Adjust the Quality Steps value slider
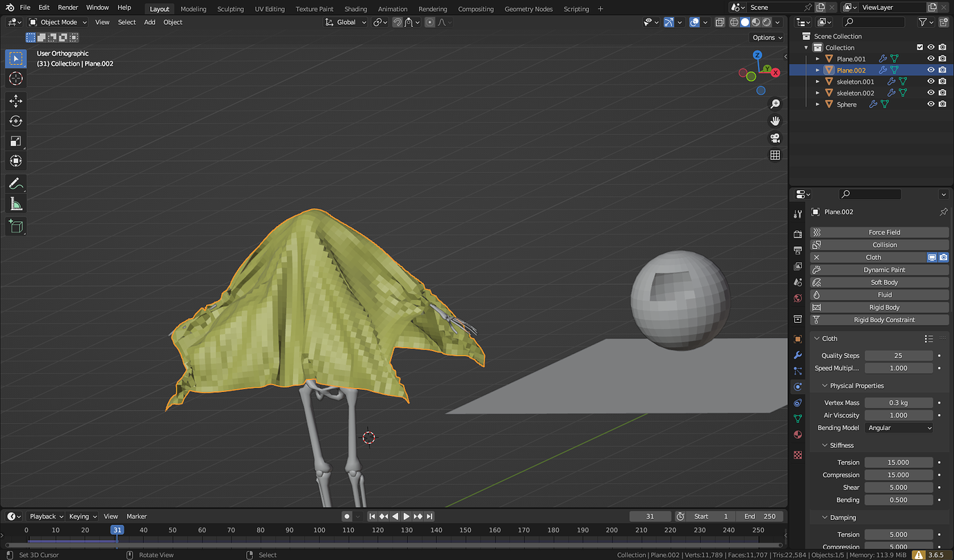Screen dimensions: 954x560 coord(899,356)
